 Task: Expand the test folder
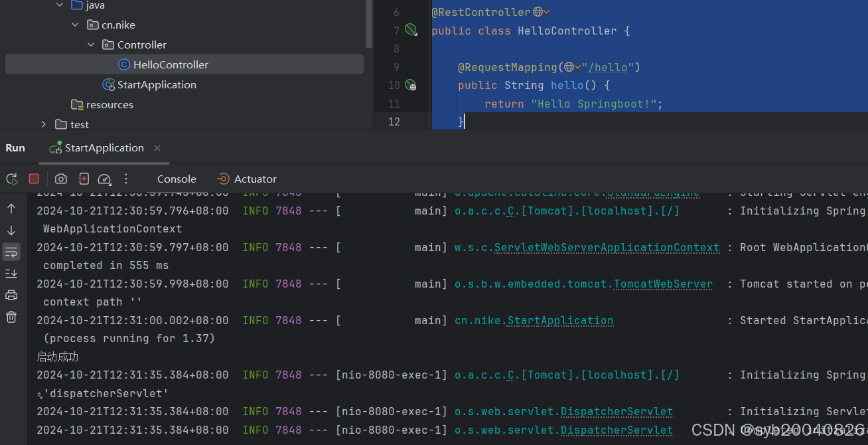(44, 124)
